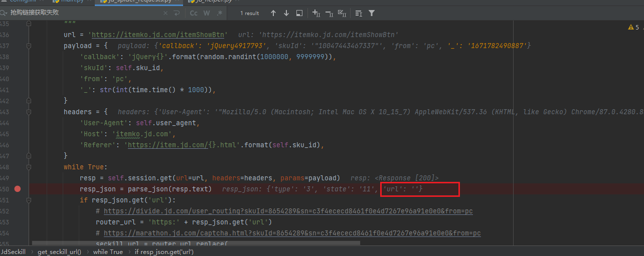This screenshot has height=256, width=644.
Task: Open the divide.jd.com user_routing comment link
Action: pos(288,211)
